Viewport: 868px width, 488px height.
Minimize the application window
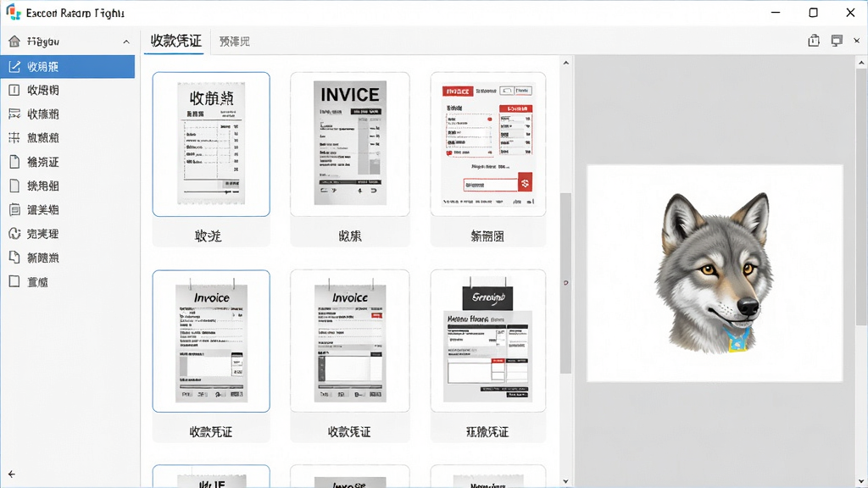coord(776,12)
